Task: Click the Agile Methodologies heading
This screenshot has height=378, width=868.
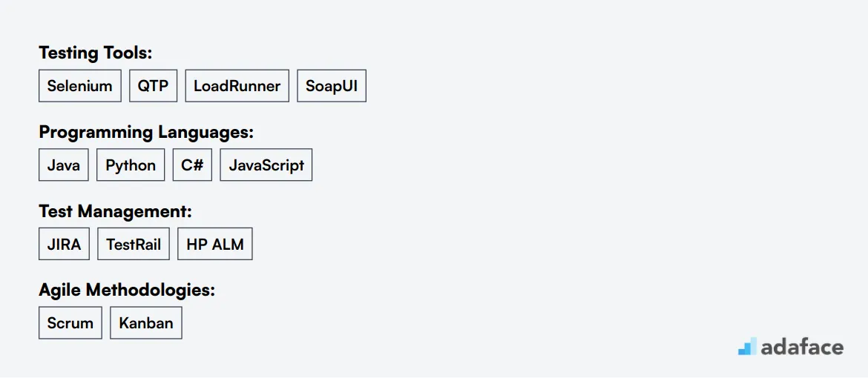Action: [127, 291]
